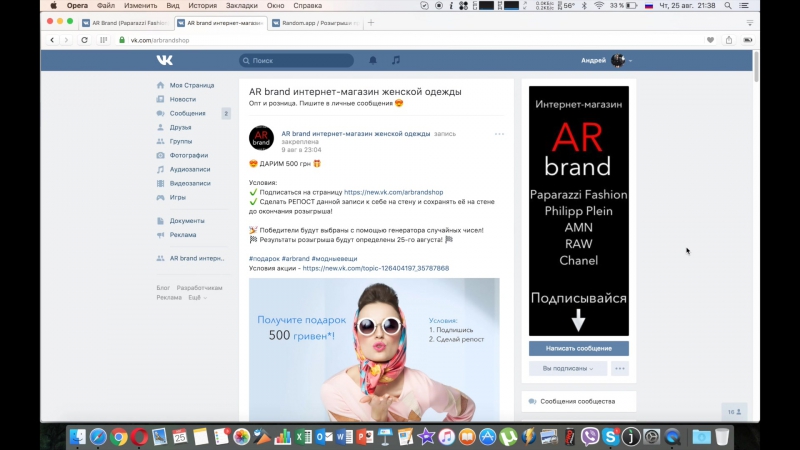This screenshot has height=450, width=800.
Task: Expand the Ещё footer menu
Action: pos(197,297)
